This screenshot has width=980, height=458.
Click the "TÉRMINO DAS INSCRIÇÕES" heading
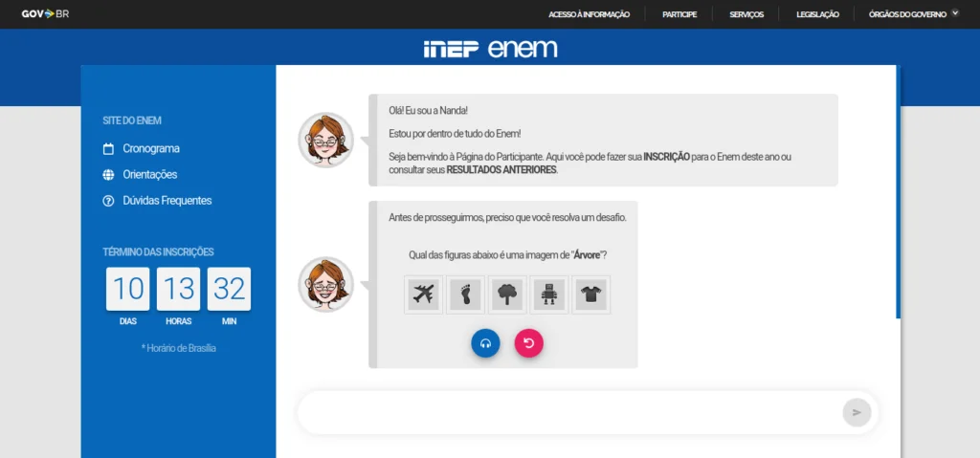tap(158, 252)
